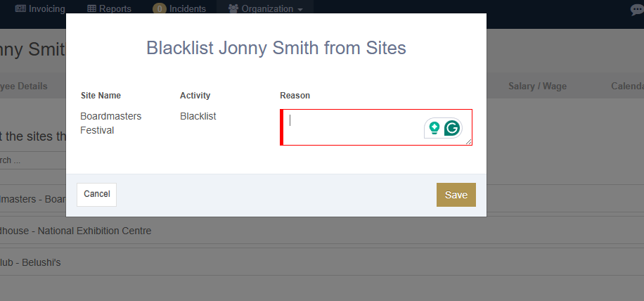This screenshot has height=301, width=644.
Task: Open the chat bubble icon in top bar
Action: click(x=637, y=9)
